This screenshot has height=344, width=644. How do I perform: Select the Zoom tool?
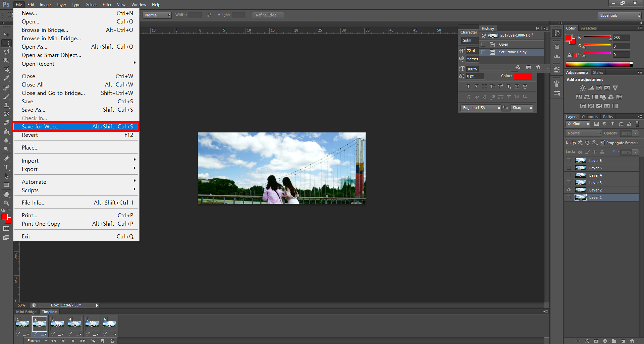[6, 203]
